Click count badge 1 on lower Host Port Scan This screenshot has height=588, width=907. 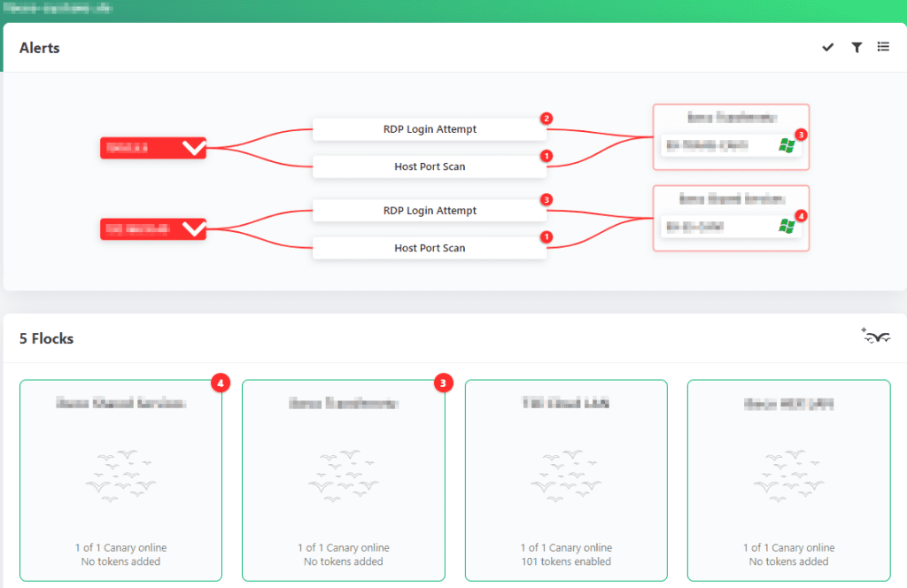tap(547, 237)
